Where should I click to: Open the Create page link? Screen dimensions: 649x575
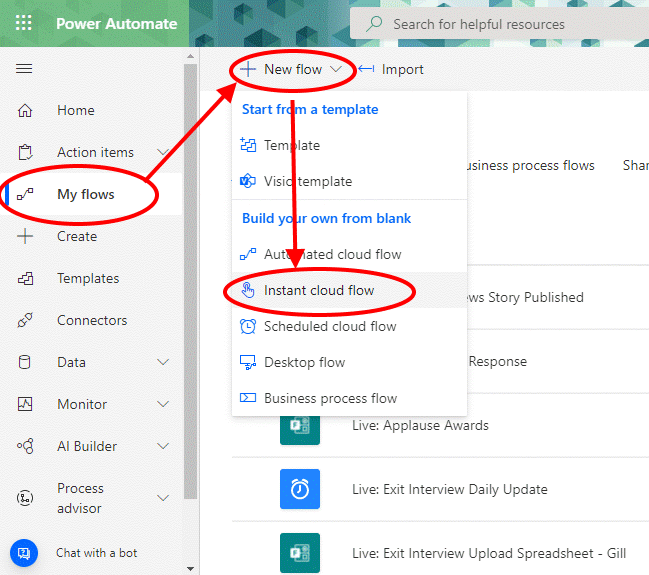77,236
